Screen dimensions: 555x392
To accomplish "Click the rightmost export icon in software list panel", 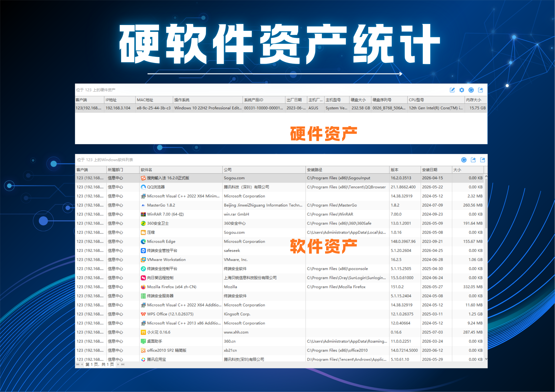I will click(483, 160).
